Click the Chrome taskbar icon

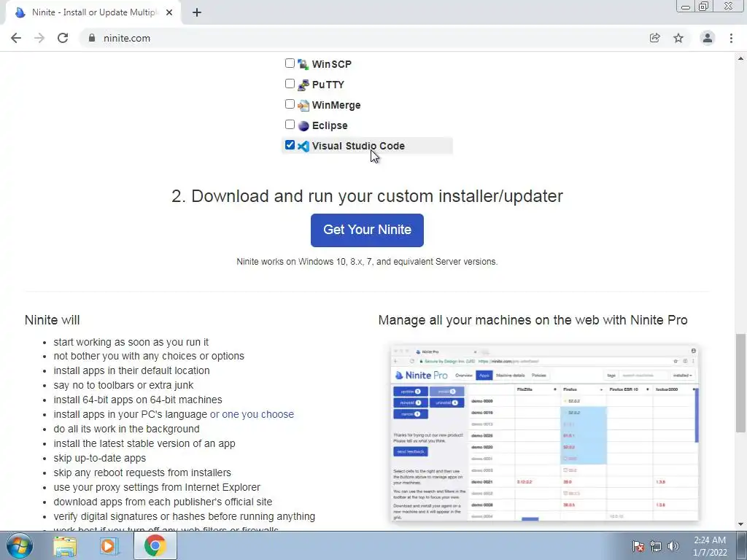click(155, 545)
